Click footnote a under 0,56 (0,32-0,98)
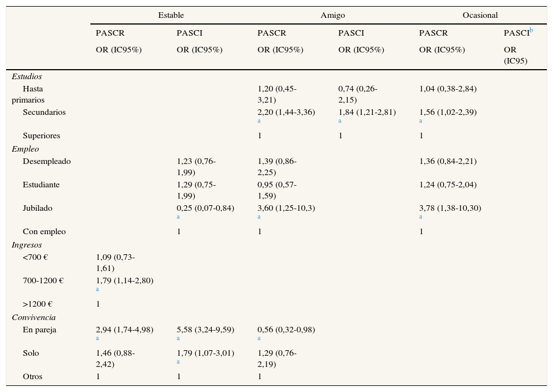The image size is (553, 392). [x=259, y=338]
